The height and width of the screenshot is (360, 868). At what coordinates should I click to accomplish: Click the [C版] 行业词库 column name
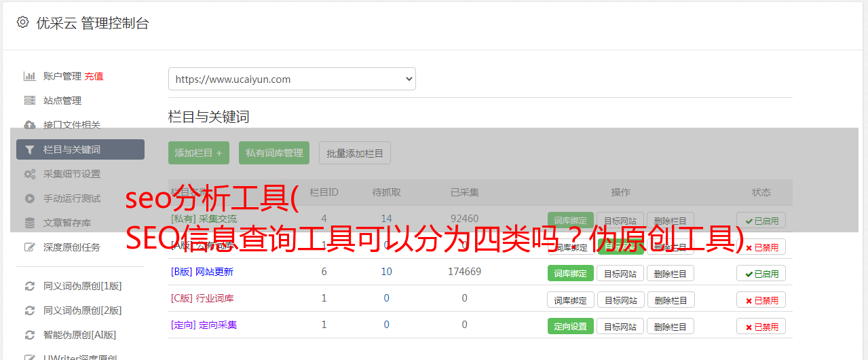[x=202, y=298]
